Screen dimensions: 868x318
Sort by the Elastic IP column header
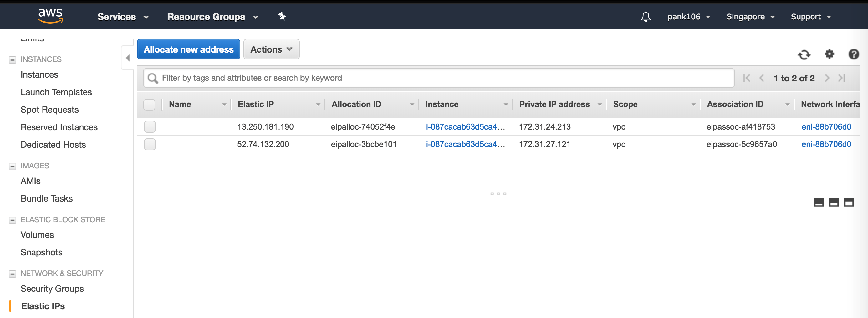click(256, 104)
